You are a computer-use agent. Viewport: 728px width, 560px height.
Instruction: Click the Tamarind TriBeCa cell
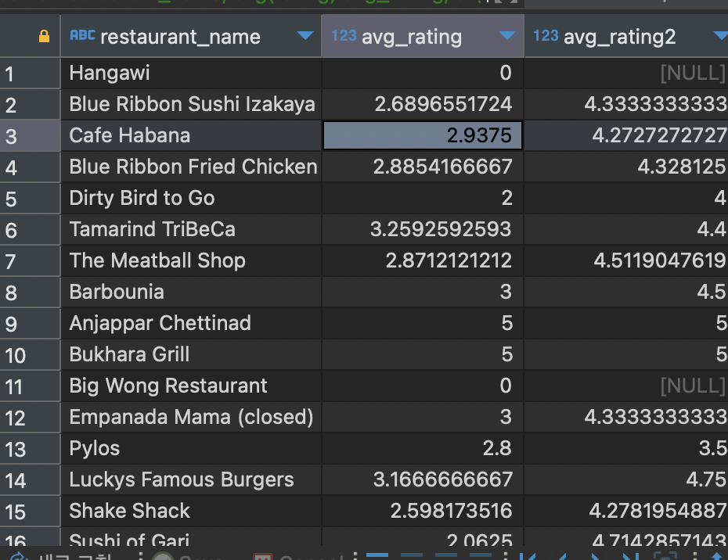click(x=191, y=230)
